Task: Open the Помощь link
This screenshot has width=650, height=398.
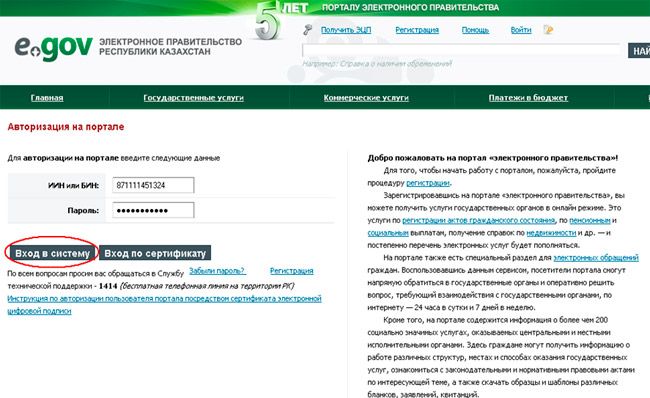Action: [475, 30]
